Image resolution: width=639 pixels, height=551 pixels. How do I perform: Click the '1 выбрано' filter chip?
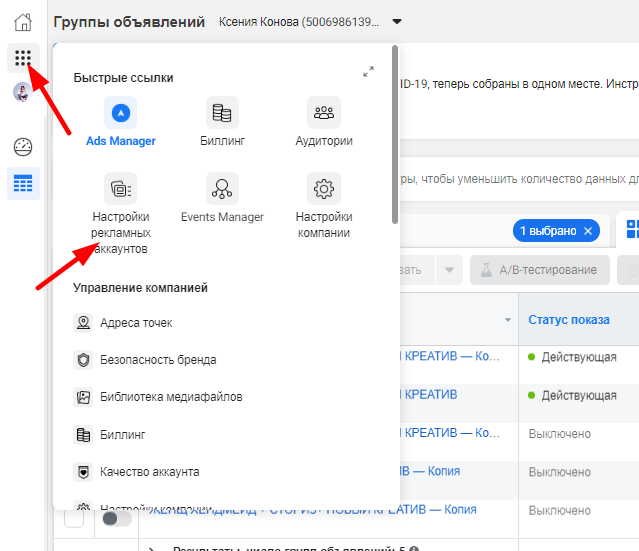[x=556, y=231]
